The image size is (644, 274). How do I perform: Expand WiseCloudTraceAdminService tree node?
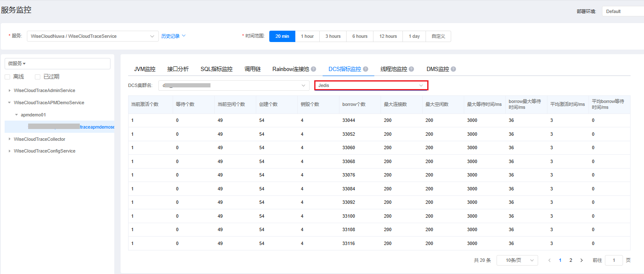point(10,91)
